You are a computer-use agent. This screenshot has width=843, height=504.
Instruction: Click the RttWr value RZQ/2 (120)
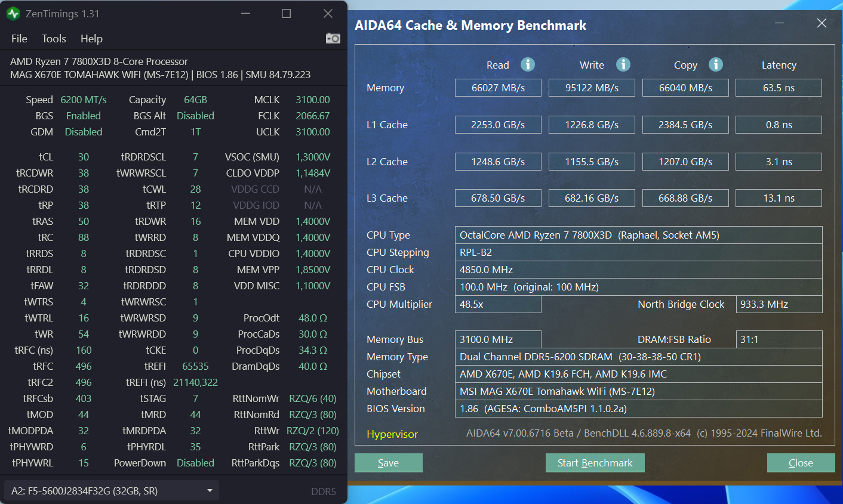313,431
